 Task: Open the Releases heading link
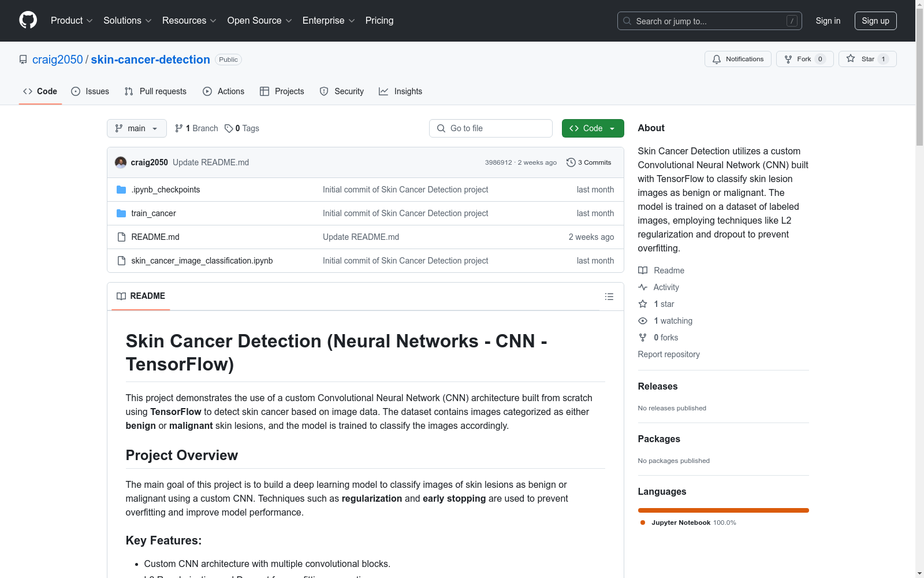click(x=658, y=386)
